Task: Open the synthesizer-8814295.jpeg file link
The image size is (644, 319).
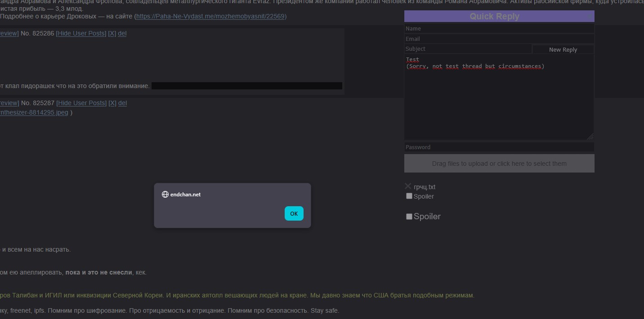Action: click(34, 112)
